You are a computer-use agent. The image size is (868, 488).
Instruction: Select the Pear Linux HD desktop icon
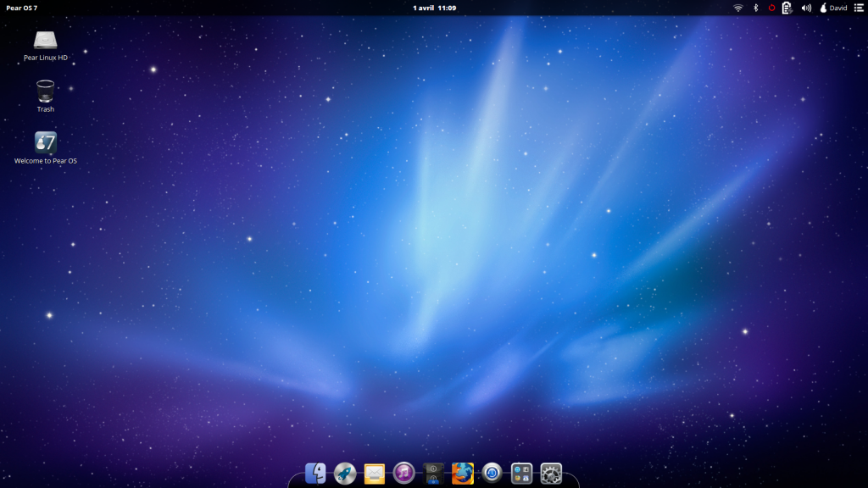pyautogui.click(x=45, y=41)
